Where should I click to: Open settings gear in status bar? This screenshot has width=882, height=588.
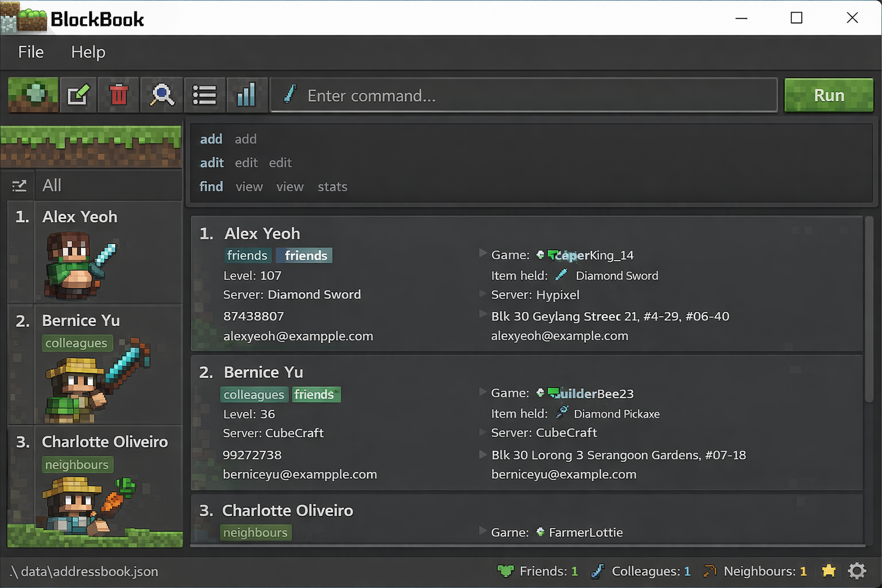tap(857, 571)
